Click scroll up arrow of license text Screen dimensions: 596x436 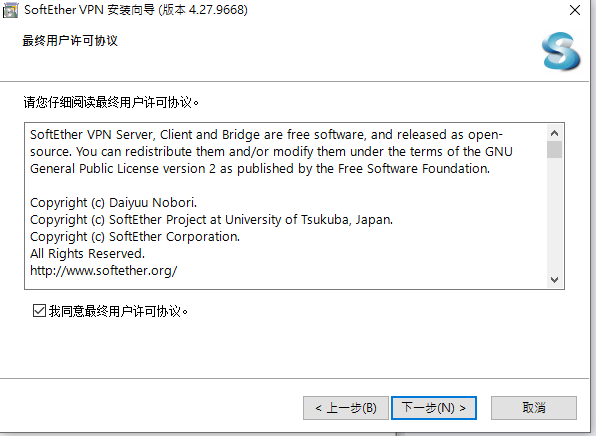tap(554, 133)
